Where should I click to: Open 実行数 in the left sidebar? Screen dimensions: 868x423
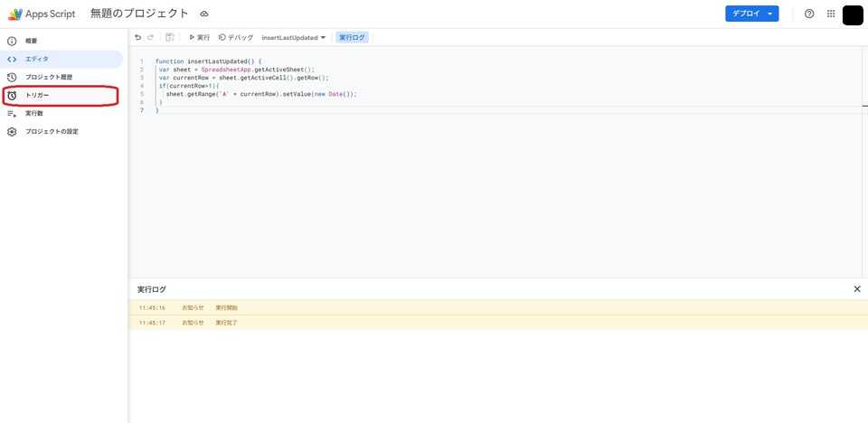[34, 113]
